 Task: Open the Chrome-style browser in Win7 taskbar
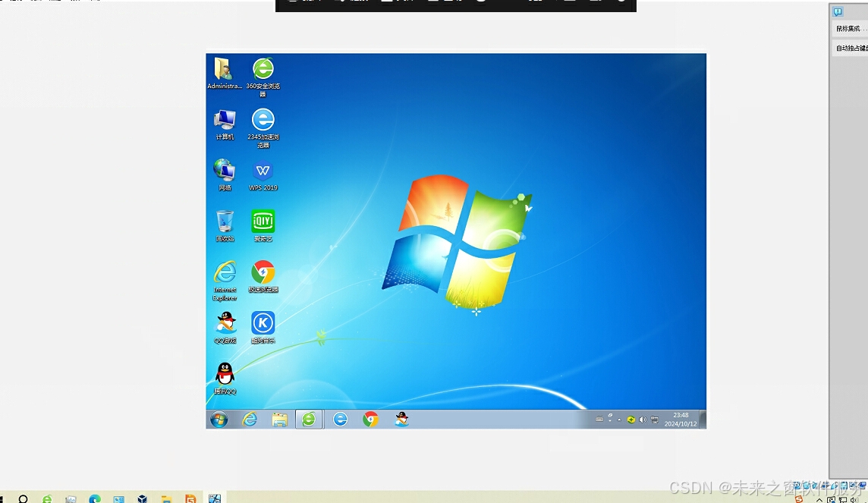370,420
